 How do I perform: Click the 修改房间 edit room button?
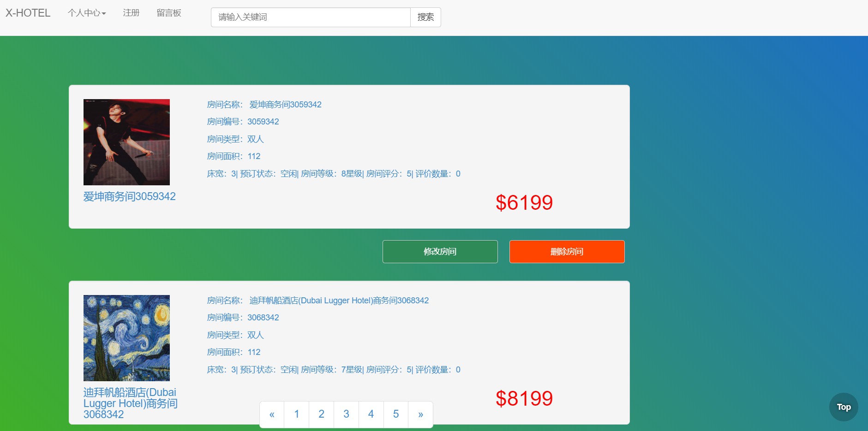click(440, 252)
